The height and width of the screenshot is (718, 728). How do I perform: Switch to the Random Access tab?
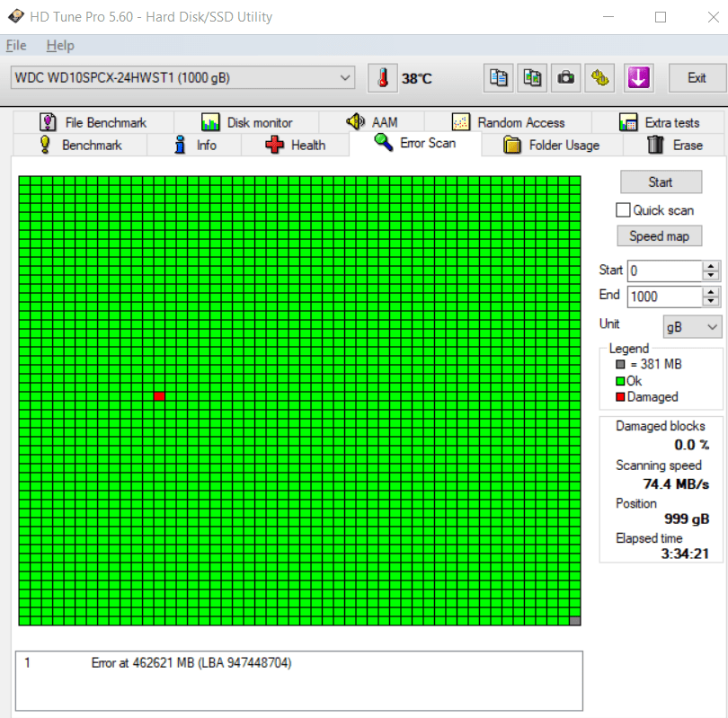460,121
